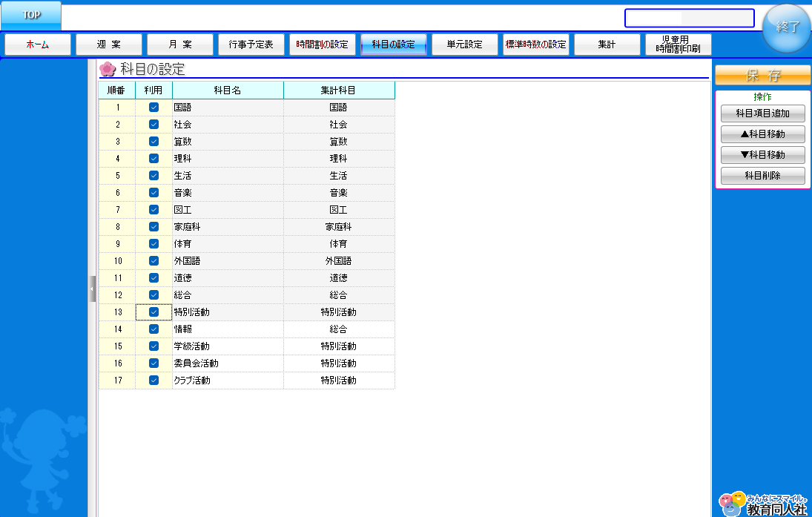812x517 pixels.
Task: Click the 科目項目追加 button
Action: [x=762, y=113]
